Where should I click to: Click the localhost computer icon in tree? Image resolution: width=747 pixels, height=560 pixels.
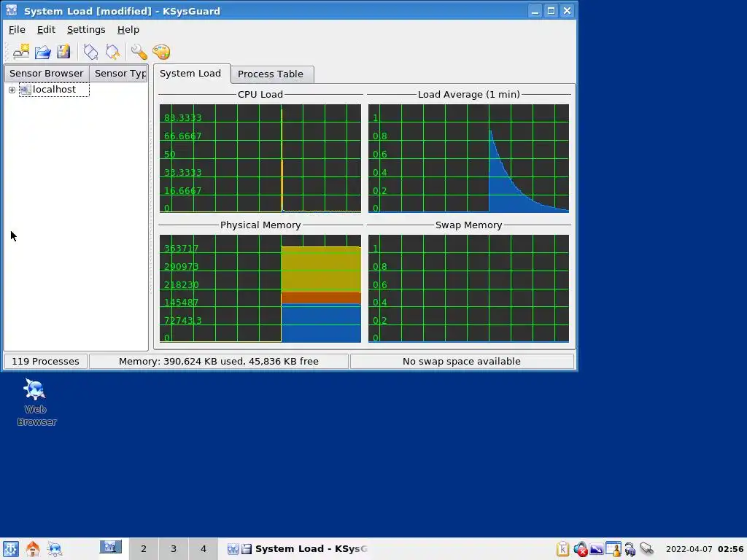coord(26,90)
